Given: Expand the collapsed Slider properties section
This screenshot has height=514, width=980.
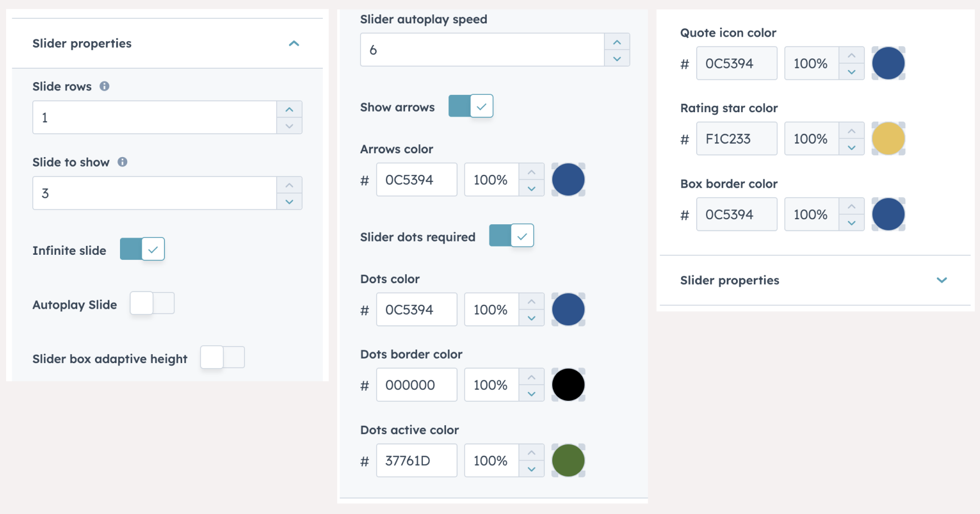Looking at the screenshot, I should 941,280.
